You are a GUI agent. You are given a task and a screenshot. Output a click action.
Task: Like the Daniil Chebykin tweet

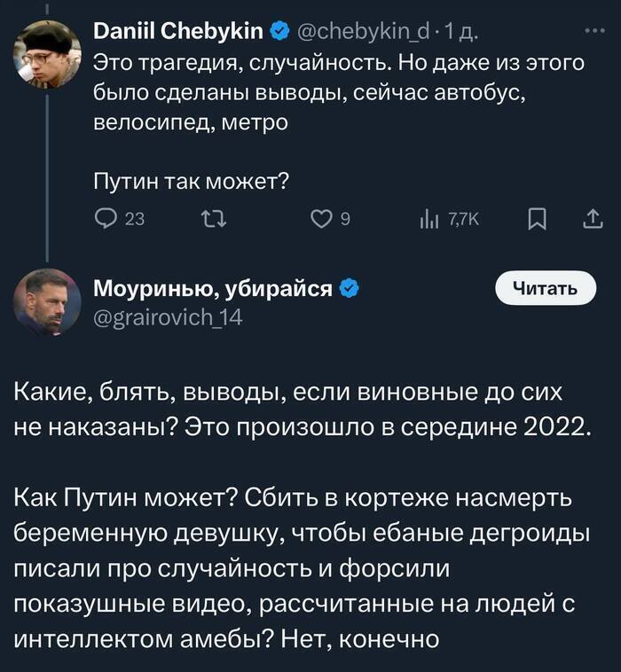(x=321, y=219)
